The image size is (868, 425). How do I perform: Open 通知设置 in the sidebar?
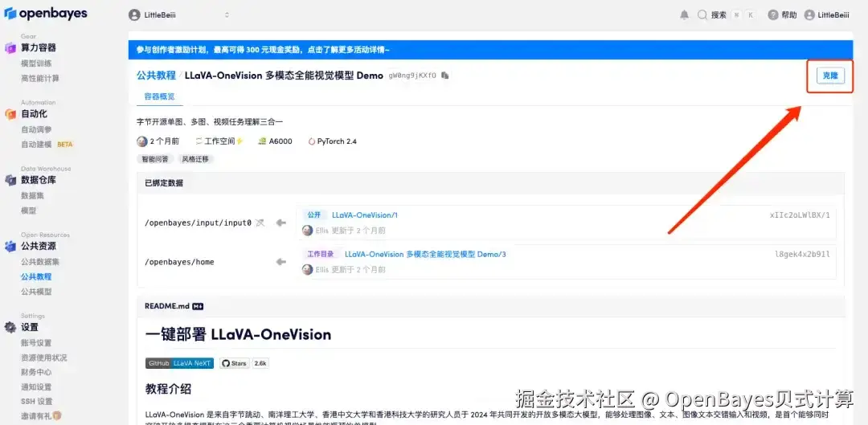tap(36, 386)
